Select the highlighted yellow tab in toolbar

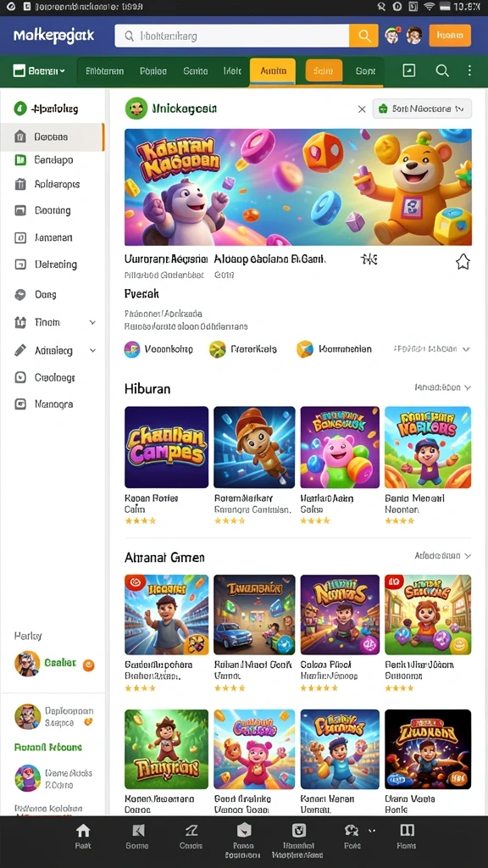click(x=273, y=71)
